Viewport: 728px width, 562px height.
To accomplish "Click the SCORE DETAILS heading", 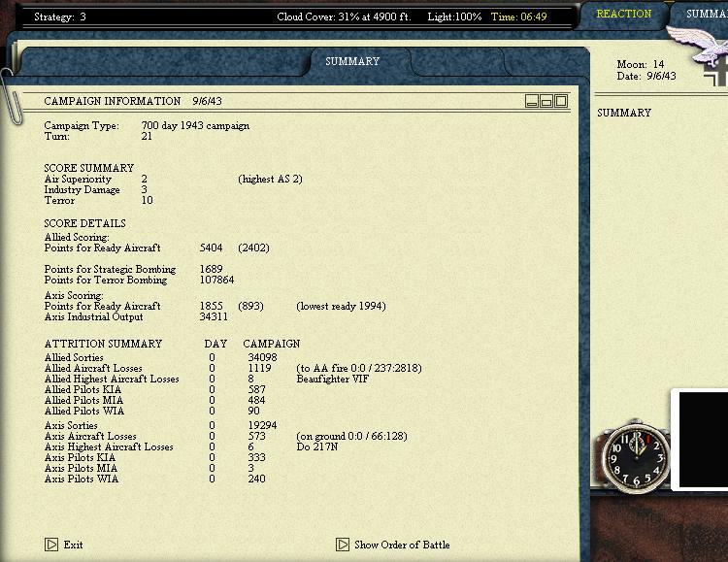I will coord(85,223).
